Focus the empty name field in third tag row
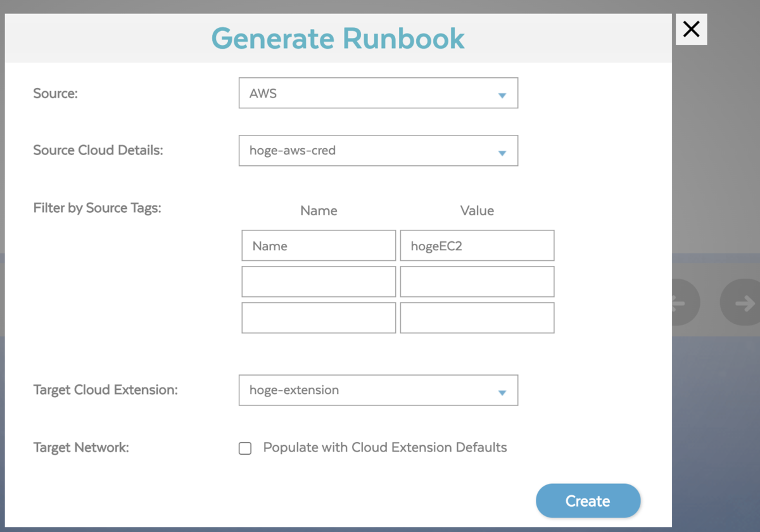Viewport: 760px width, 532px height. [x=319, y=318]
